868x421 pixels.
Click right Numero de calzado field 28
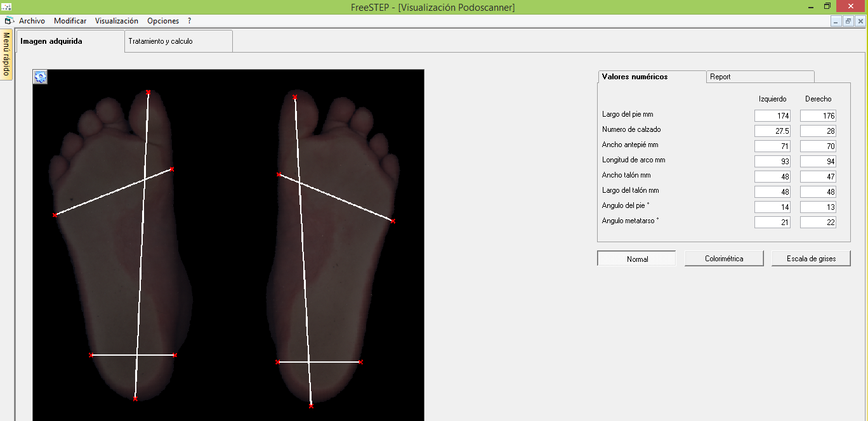pyautogui.click(x=818, y=131)
